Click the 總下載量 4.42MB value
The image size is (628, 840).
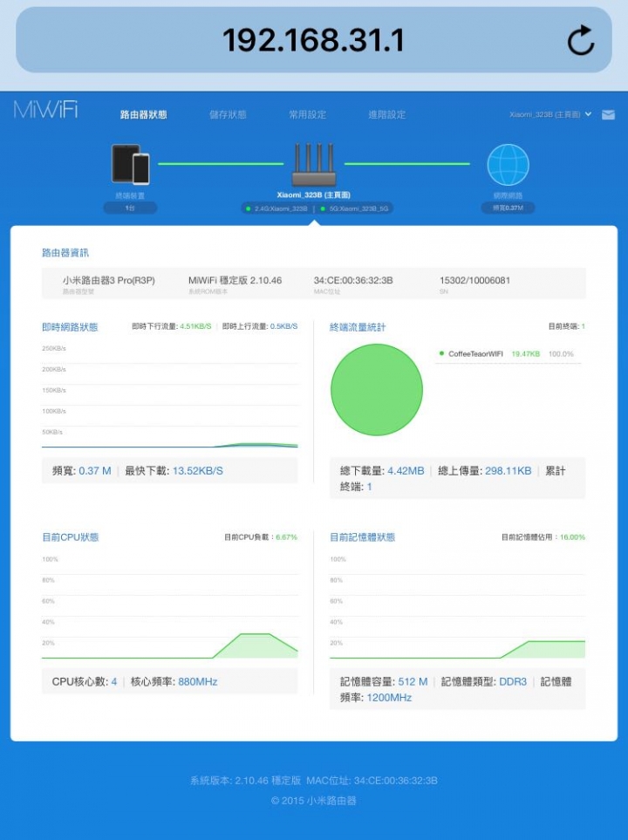pos(406,471)
